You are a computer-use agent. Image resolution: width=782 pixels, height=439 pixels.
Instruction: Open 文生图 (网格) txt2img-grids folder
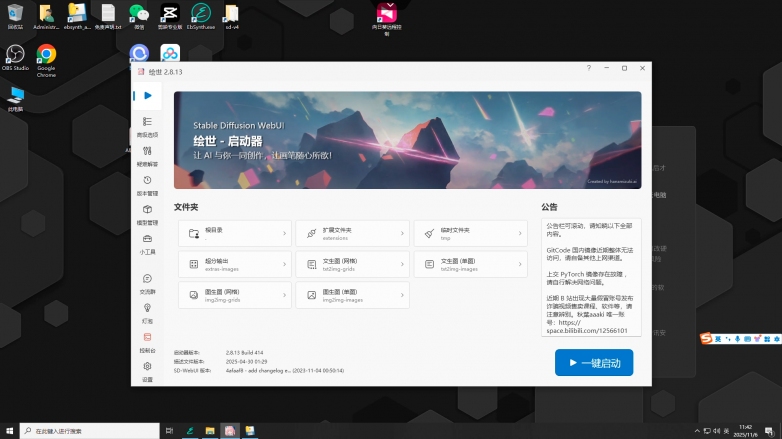tap(352, 265)
